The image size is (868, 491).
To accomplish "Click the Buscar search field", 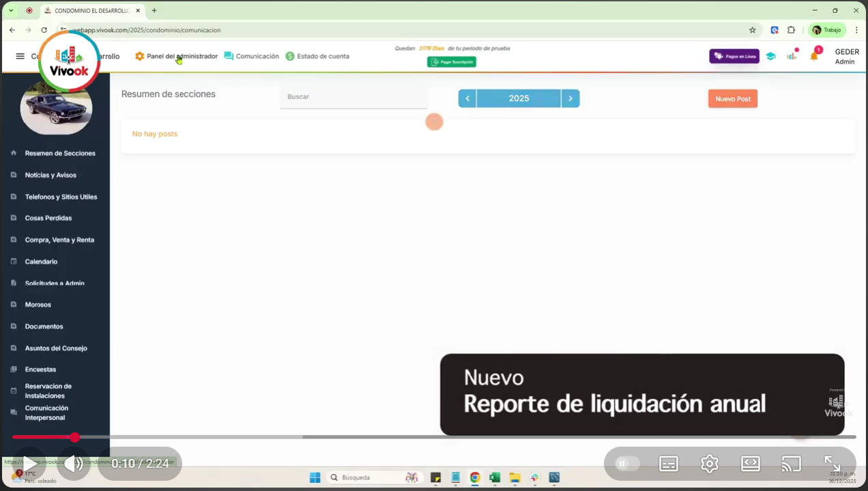I will coord(353,97).
